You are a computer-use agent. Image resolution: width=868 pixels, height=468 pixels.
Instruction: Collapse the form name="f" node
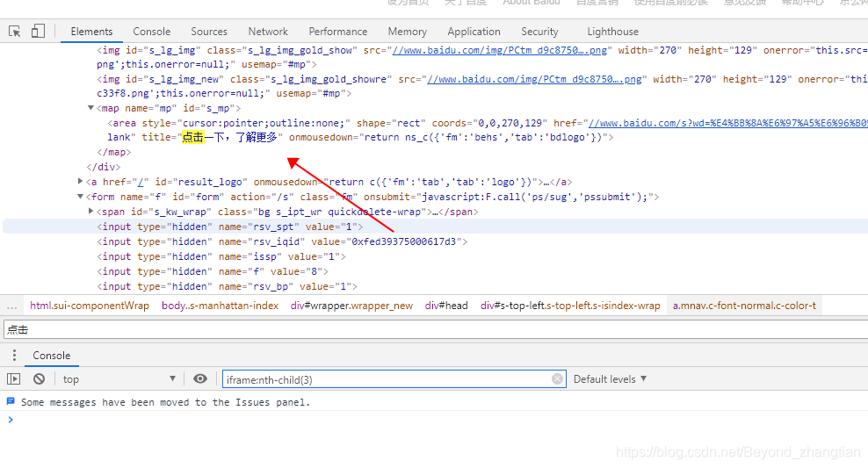click(x=80, y=196)
